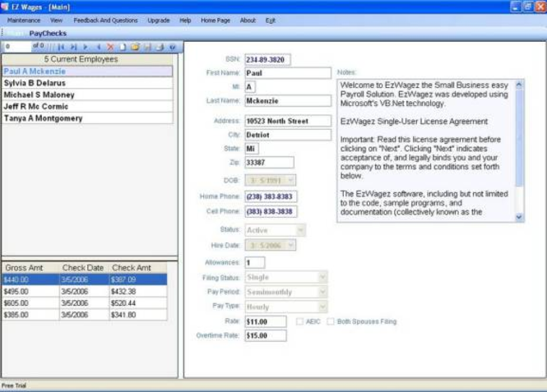This screenshot has height=392, width=547.
Task: Switch to the PayChecks tab
Action: click(48, 33)
